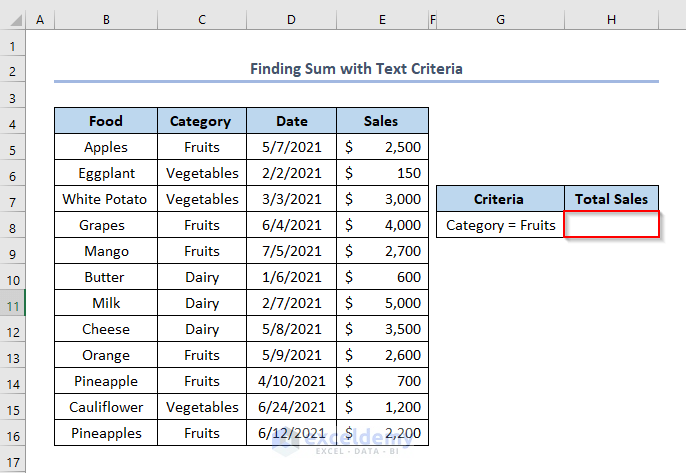This screenshot has width=686, height=473.
Task: Click the Select All corner triangle
Action: [x=12, y=20]
